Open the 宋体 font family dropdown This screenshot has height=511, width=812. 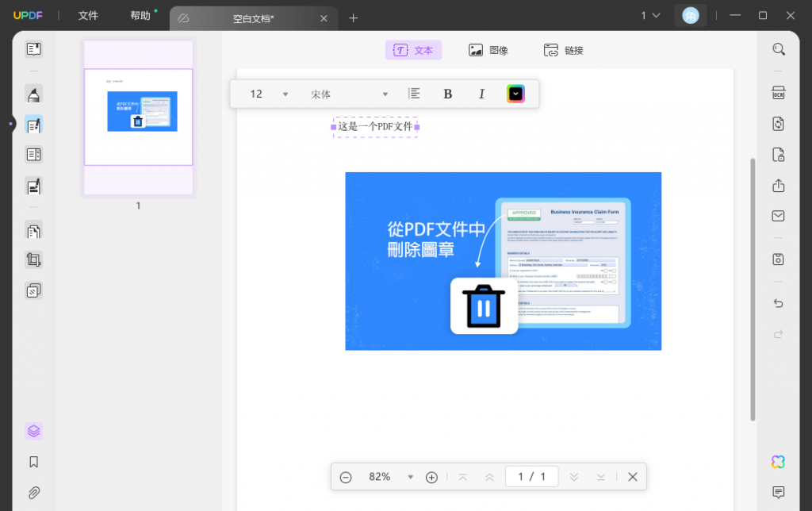(x=385, y=94)
